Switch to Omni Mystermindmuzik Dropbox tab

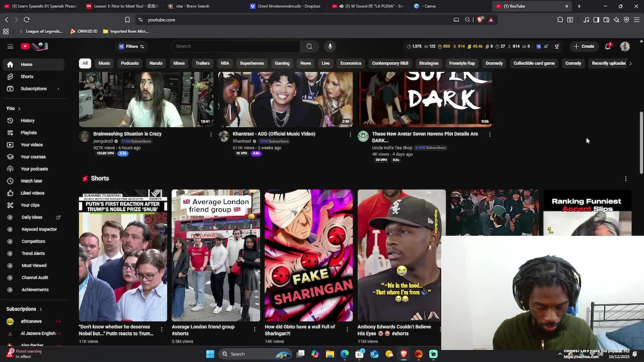tap(288, 6)
